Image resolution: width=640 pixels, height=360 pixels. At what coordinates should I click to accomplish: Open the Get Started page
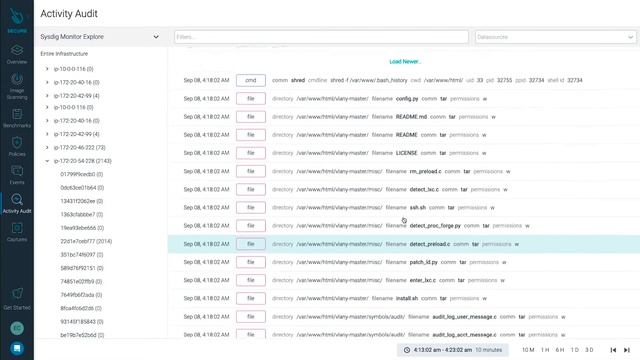tap(17, 299)
